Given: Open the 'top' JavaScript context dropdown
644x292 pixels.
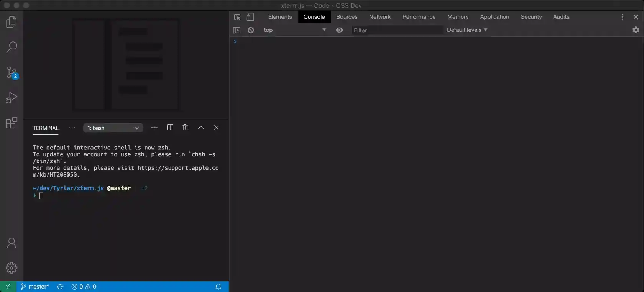Looking at the screenshot, I should pyautogui.click(x=294, y=30).
